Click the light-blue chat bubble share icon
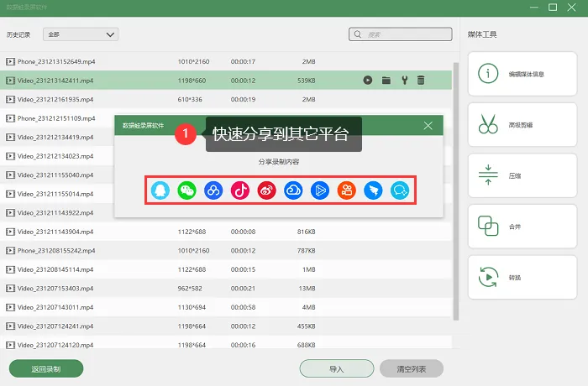Screen dimensions: 588x386 point(400,190)
